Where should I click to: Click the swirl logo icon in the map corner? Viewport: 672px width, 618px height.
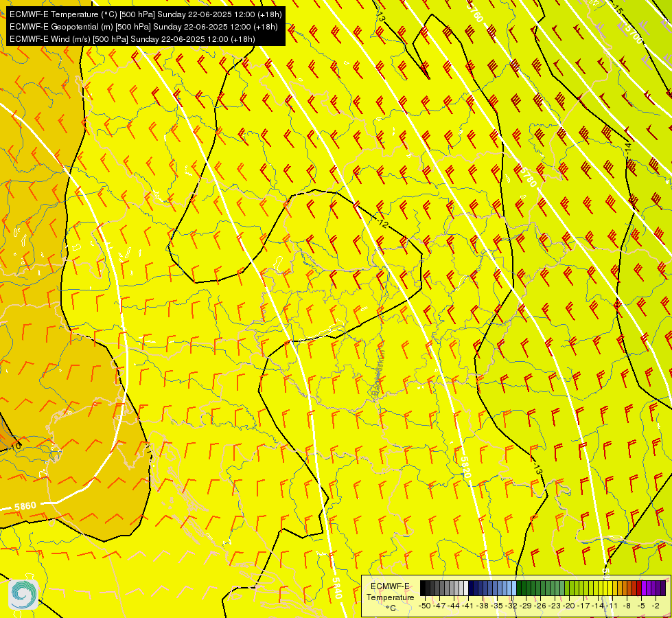23,595
